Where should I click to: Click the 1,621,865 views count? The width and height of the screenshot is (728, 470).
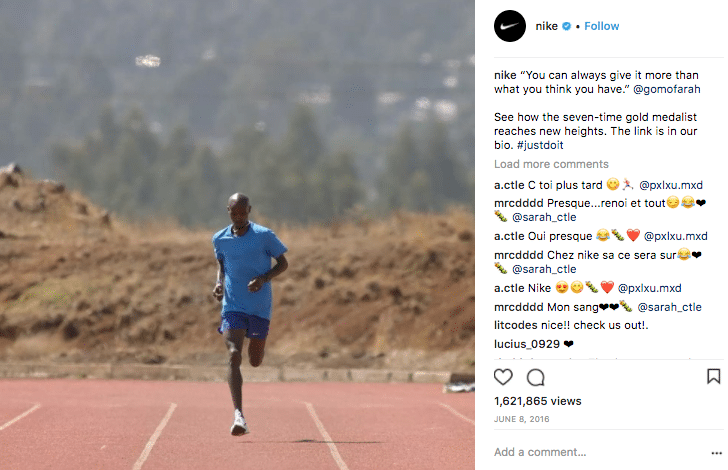(x=538, y=401)
